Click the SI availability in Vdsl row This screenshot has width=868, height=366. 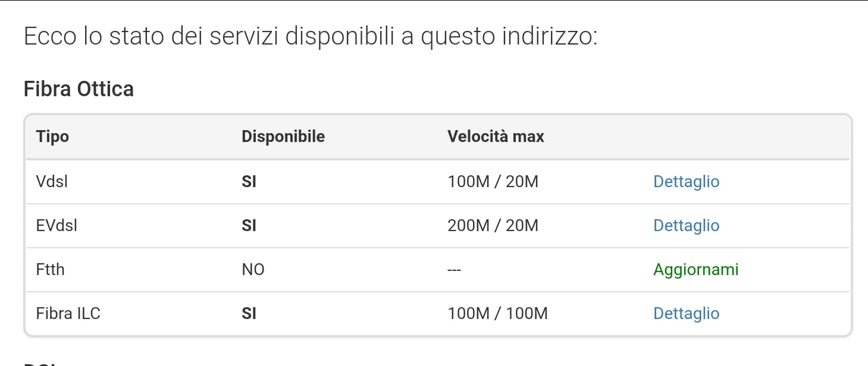click(249, 182)
